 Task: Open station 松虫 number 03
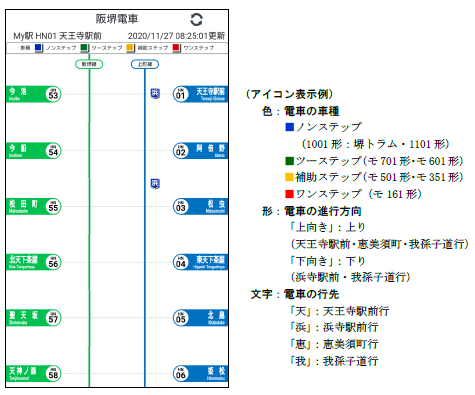(x=201, y=206)
